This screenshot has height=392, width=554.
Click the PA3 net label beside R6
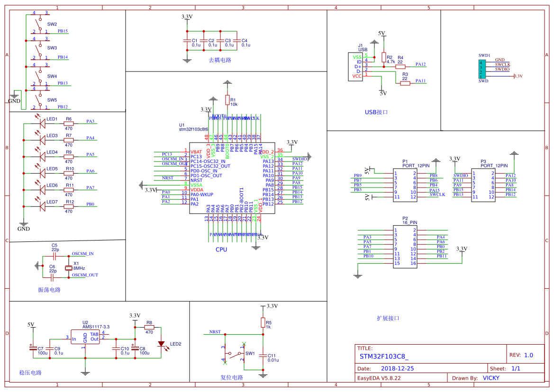(x=91, y=121)
